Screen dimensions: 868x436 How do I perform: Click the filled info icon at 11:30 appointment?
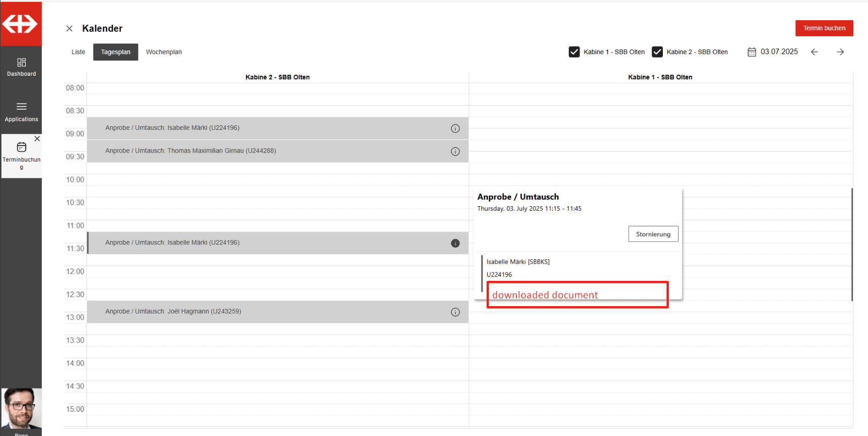(455, 243)
